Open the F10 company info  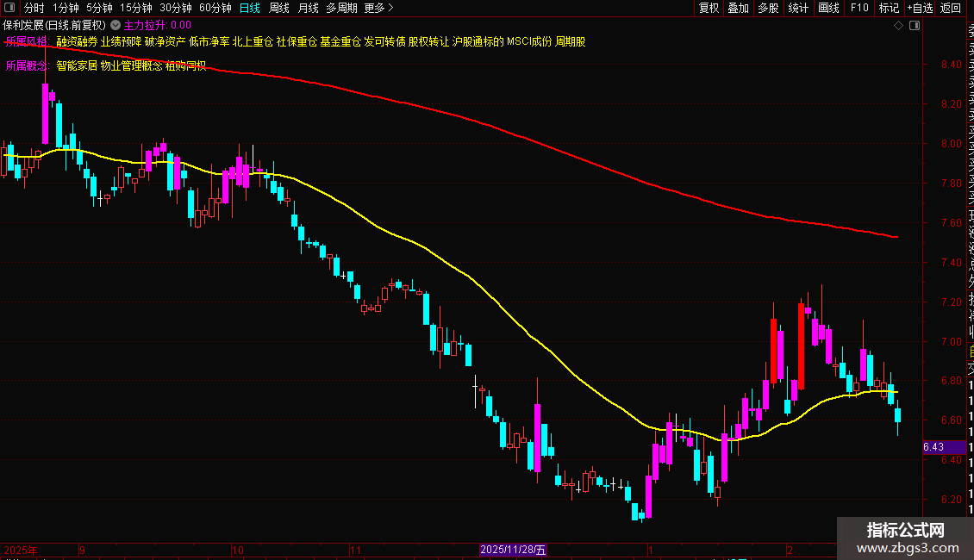pos(859,8)
